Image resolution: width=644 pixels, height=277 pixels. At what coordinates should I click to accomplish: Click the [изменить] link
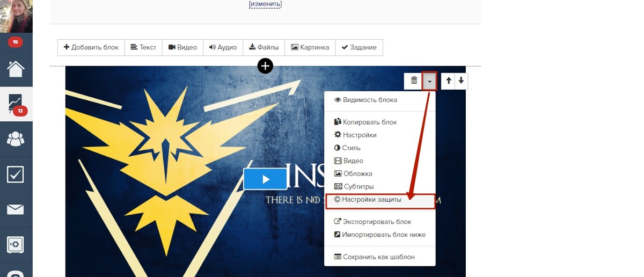(x=265, y=4)
